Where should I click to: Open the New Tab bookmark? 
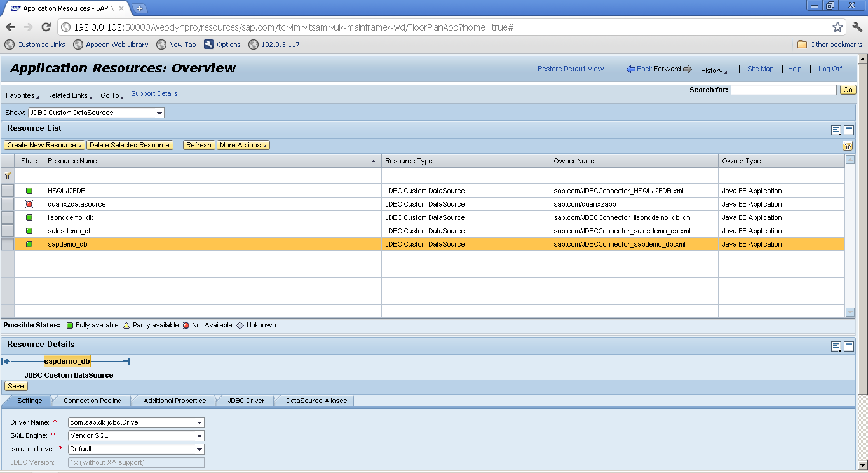click(x=176, y=45)
